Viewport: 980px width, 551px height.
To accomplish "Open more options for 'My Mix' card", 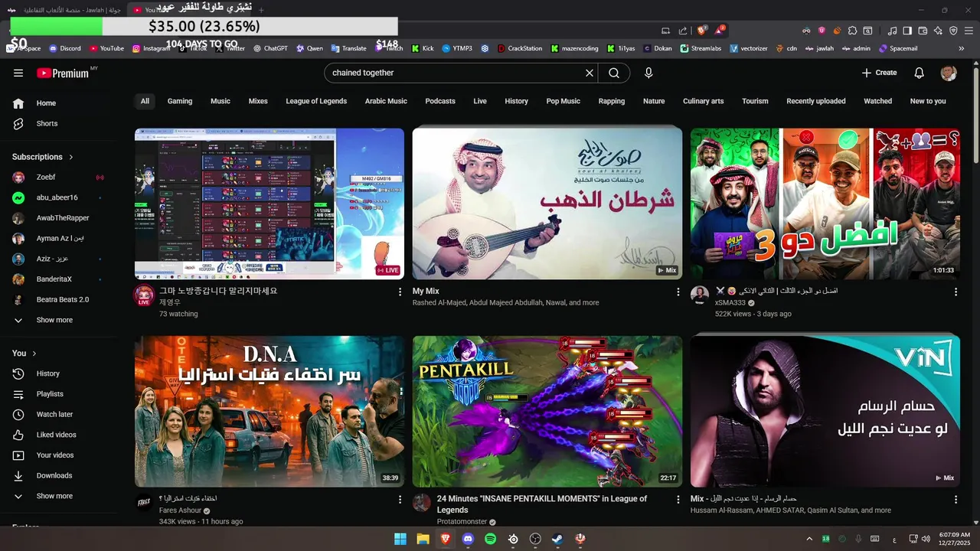I will click(x=678, y=292).
